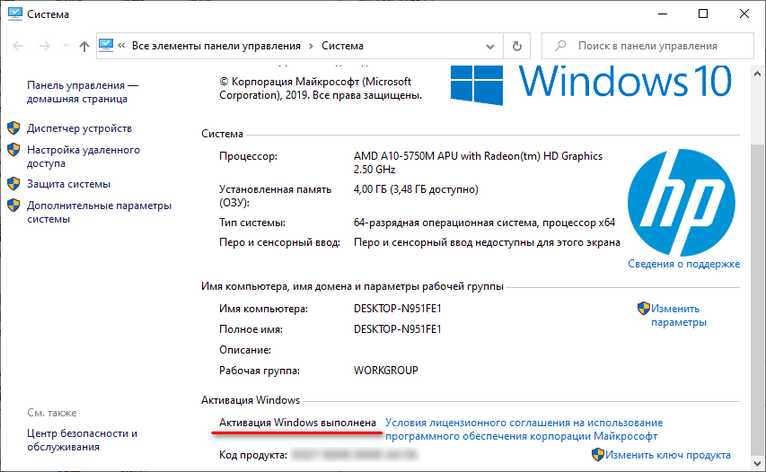The height and width of the screenshot is (472, 766).
Task: Click shield icon beside Диспетчер устройств
Action: [14, 128]
